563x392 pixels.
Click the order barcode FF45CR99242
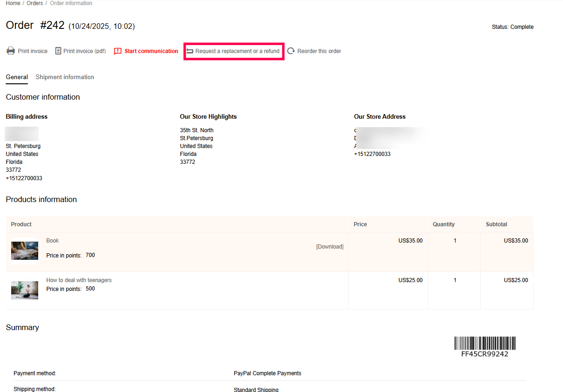[x=485, y=344]
